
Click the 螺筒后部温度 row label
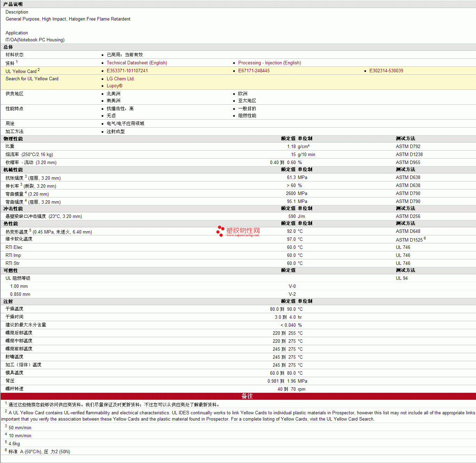pyautogui.click(x=19, y=333)
